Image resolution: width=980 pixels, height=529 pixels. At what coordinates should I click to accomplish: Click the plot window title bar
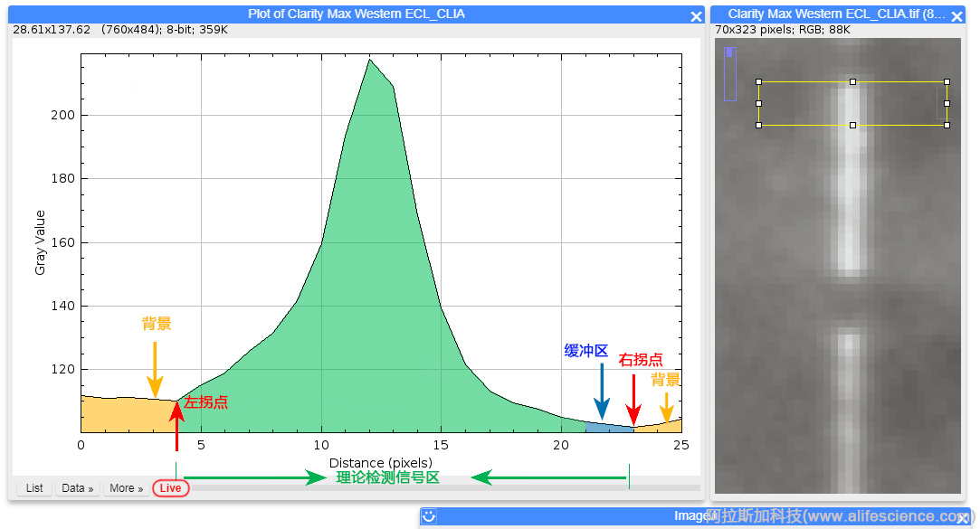tap(356, 14)
